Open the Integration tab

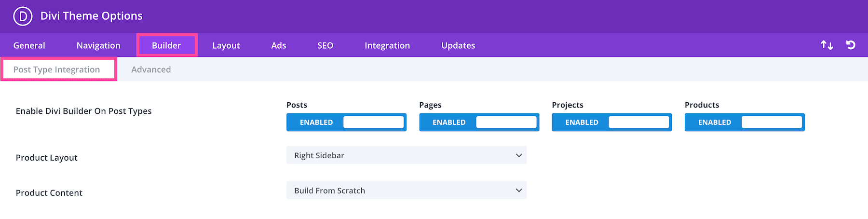tap(387, 45)
